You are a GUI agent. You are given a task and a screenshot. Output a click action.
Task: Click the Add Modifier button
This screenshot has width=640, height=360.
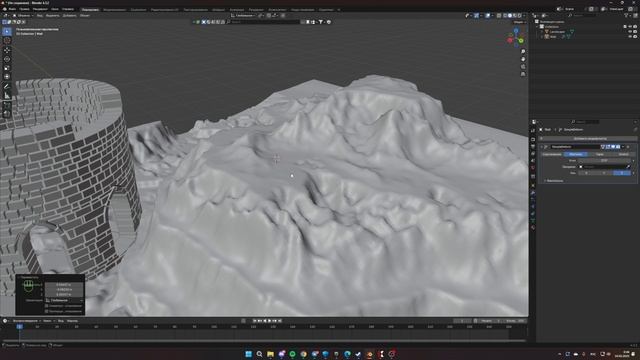click(587, 138)
